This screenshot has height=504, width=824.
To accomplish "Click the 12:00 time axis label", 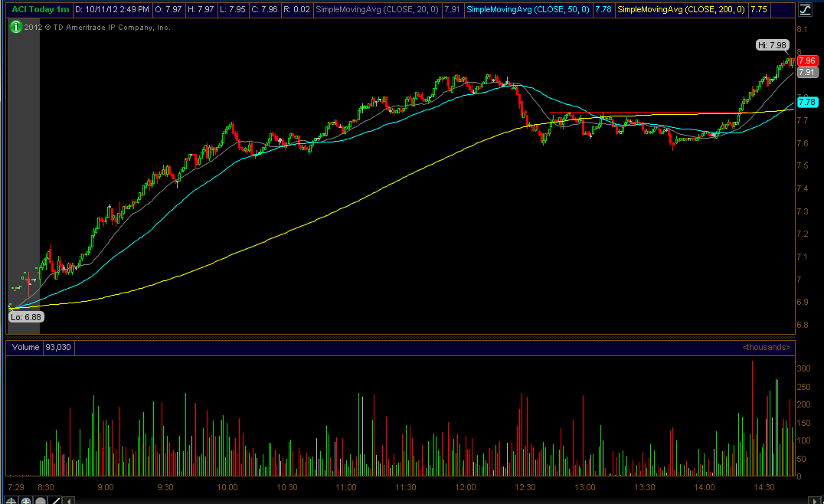I will pos(465,487).
